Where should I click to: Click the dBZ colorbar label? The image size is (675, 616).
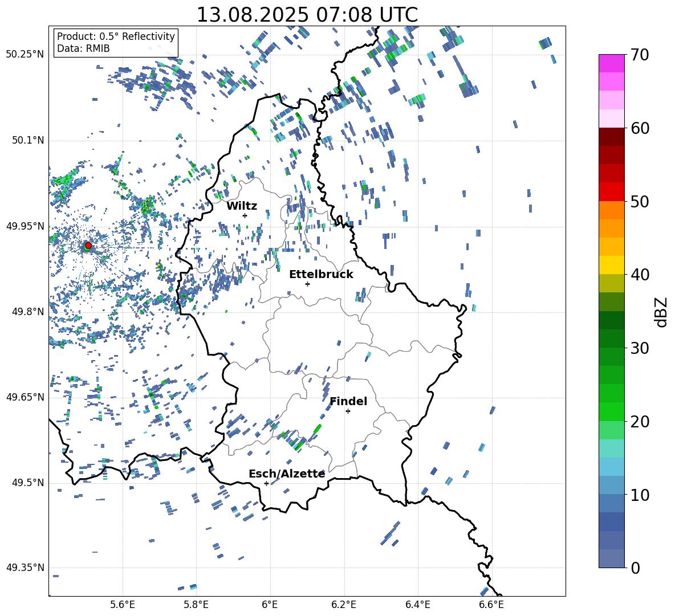[x=662, y=312]
